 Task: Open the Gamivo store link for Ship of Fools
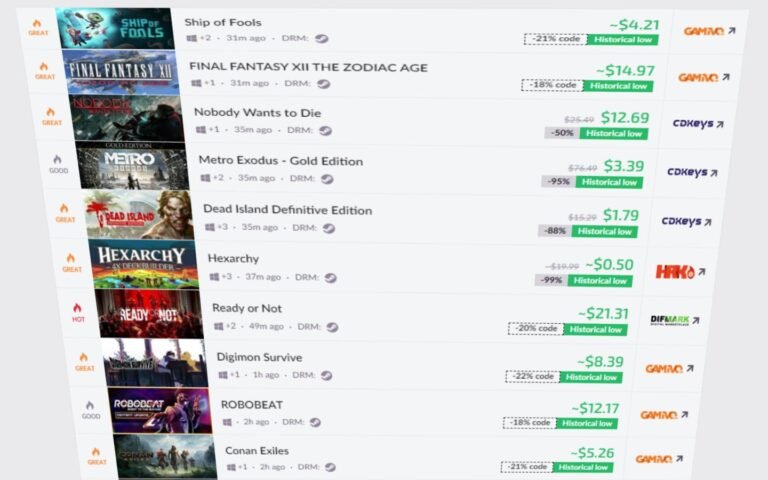tap(709, 31)
